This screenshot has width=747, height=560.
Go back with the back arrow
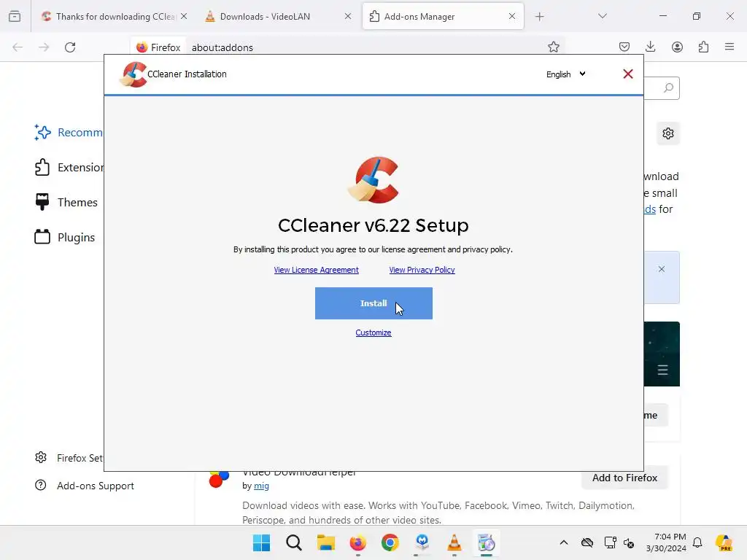(x=18, y=47)
